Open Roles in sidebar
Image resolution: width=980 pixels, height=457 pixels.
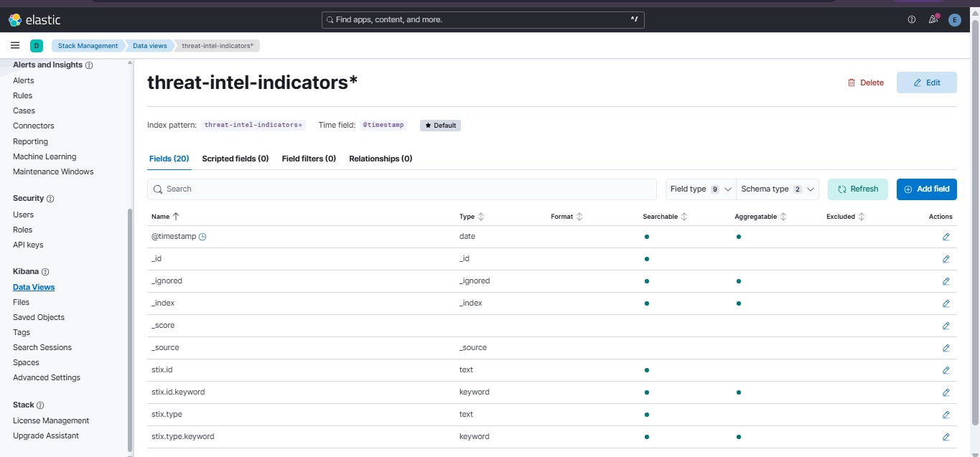point(22,230)
